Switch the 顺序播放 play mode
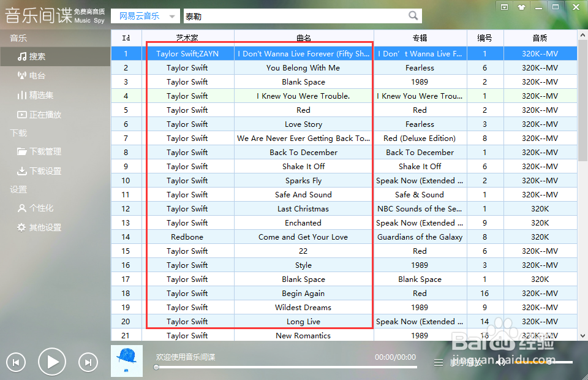 tap(466, 363)
